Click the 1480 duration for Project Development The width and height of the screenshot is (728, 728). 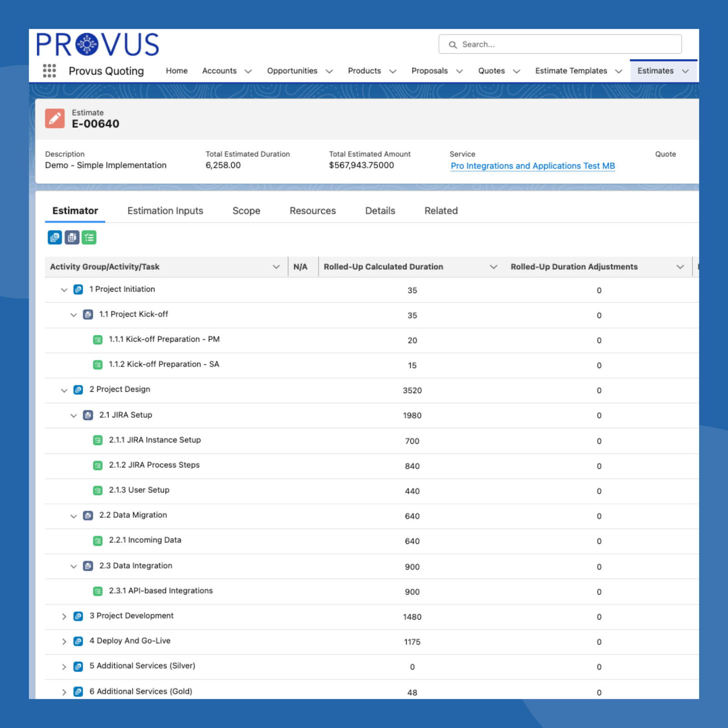pos(412,617)
